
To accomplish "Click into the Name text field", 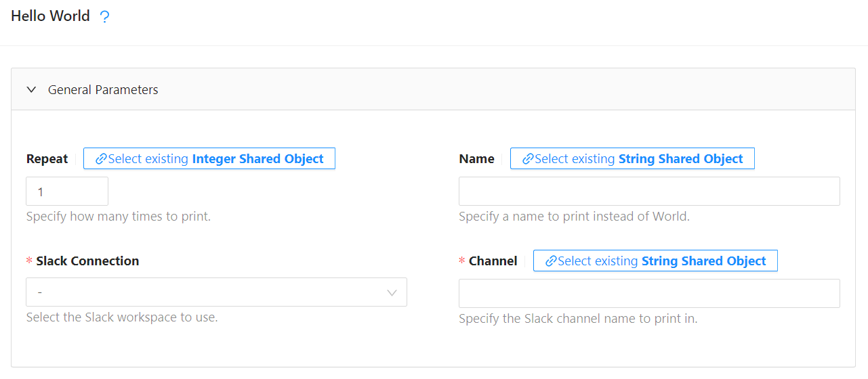I will [x=649, y=192].
